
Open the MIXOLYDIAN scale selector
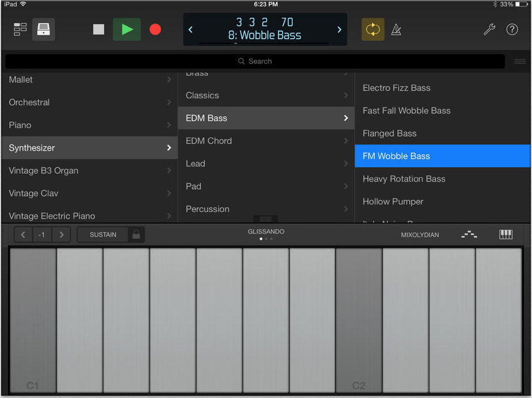tap(420, 234)
